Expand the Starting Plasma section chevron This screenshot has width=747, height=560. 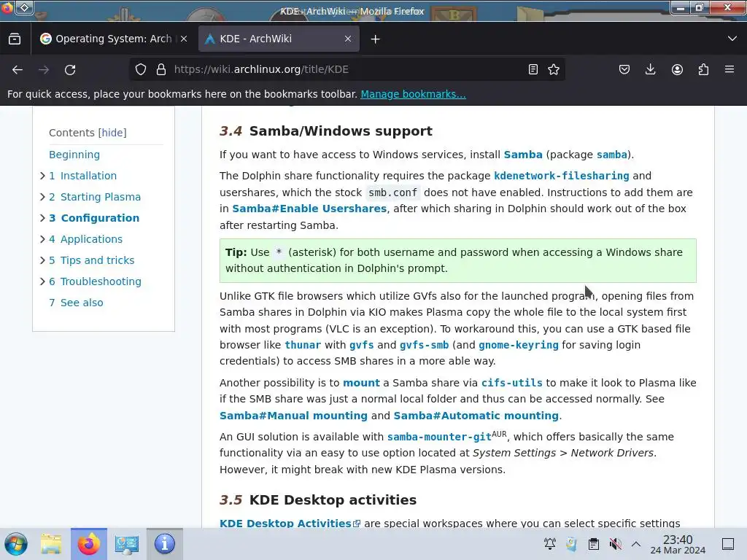coord(42,197)
